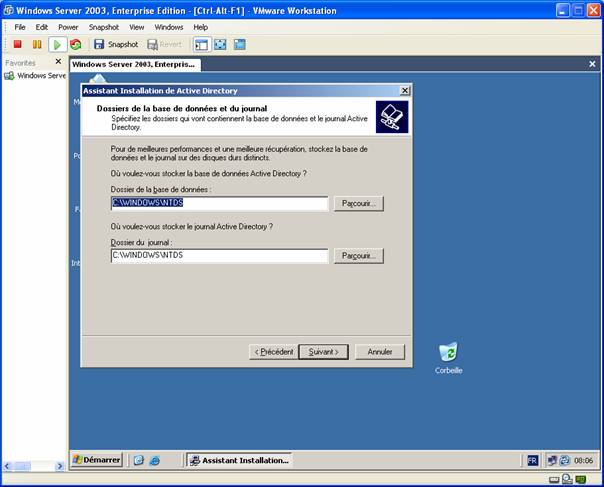Click the Reset virtual machine icon
This screenshot has width=604, height=487.
pos(76,44)
